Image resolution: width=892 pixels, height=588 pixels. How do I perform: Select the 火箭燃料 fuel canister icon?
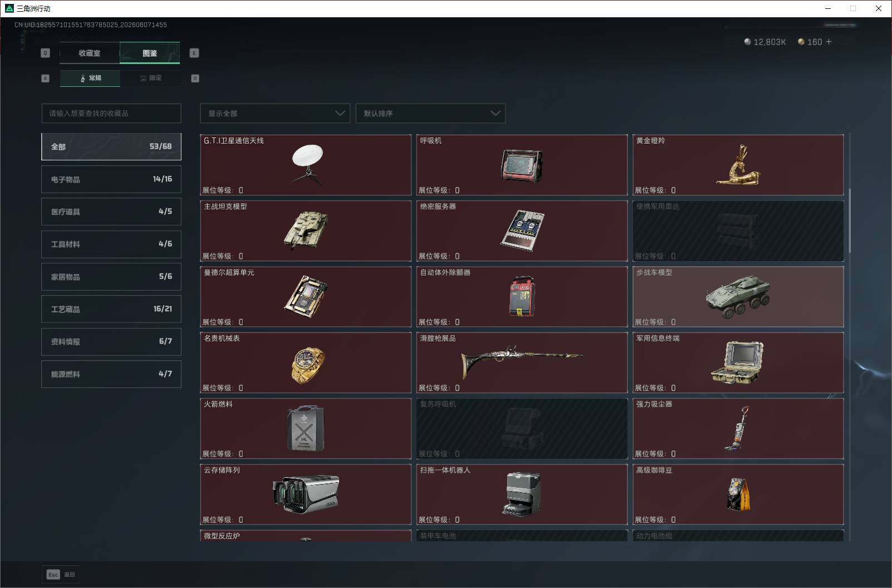[306, 428]
